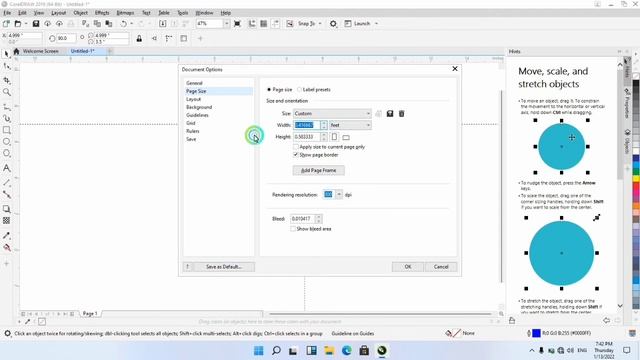Open the File menu
Screen dimensions: 640x360
pyautogui.click(x=7, y=13)
